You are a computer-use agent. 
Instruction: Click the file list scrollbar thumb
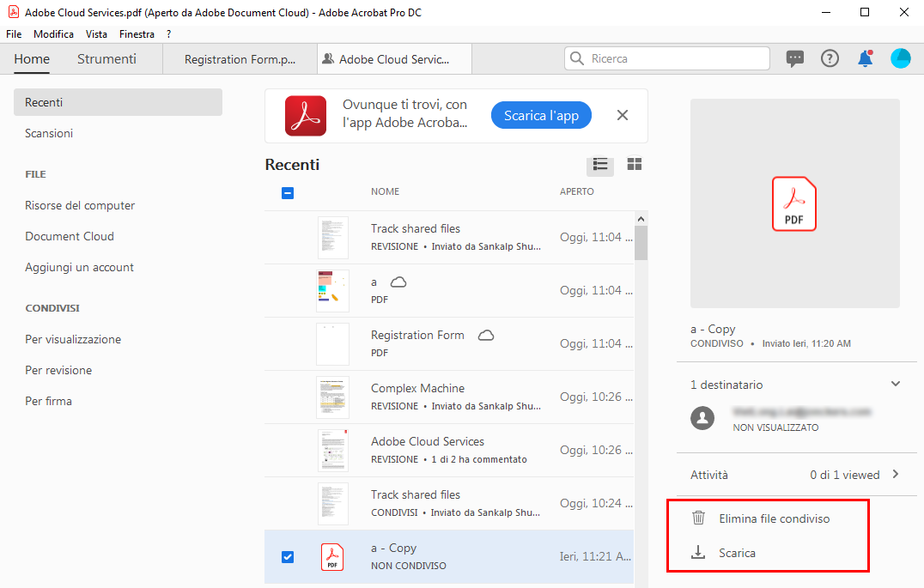641,243
